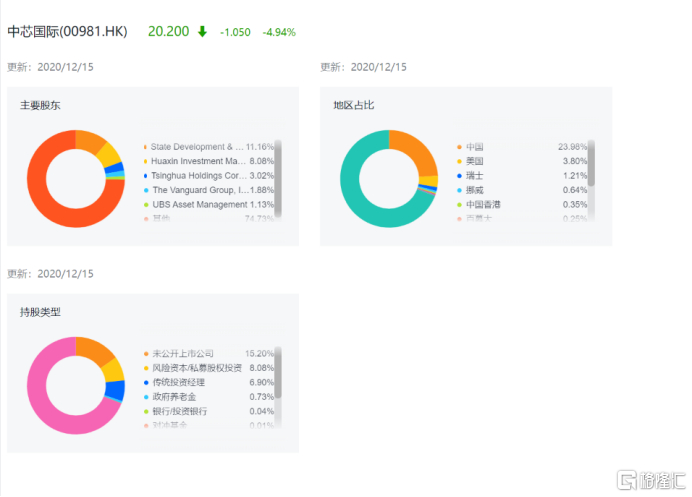The image size is (692, 497).
Task: Click the 持股类型 panel heading
Action: pyautogui.click(x=40, y=313)
